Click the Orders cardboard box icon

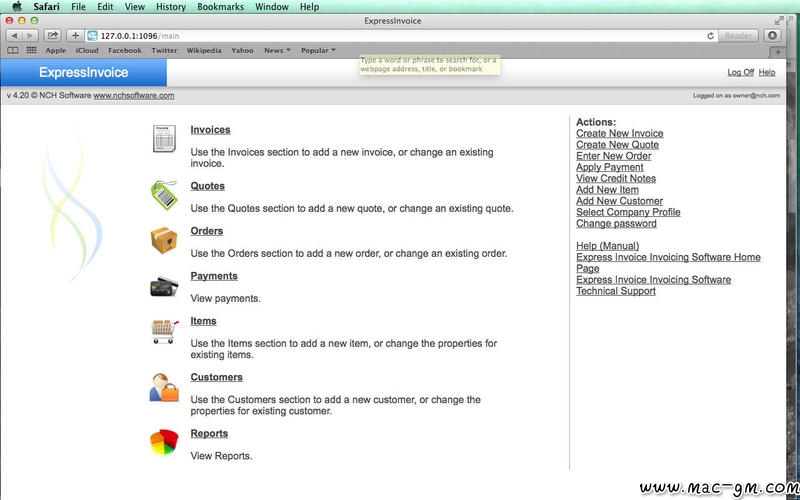[164, 240]
